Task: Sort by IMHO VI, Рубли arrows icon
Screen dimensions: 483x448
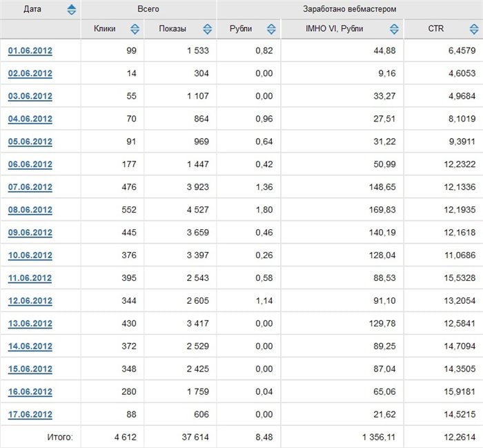Action: pos(394,29)
